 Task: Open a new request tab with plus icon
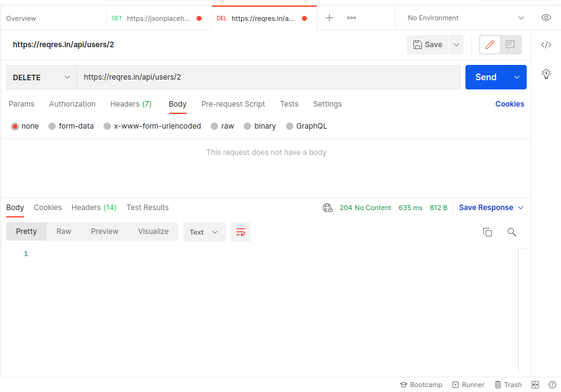pyautogui.click(x=329, y=18)
